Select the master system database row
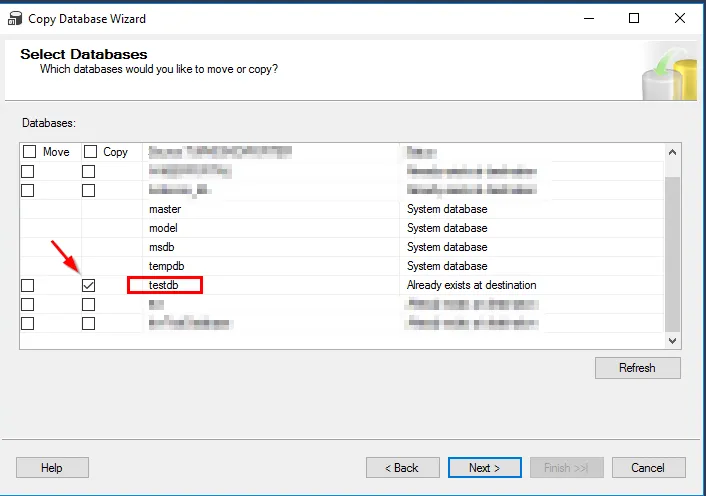Image resolution: width=706 pixels, height=496 pixels. click(165, 210)
